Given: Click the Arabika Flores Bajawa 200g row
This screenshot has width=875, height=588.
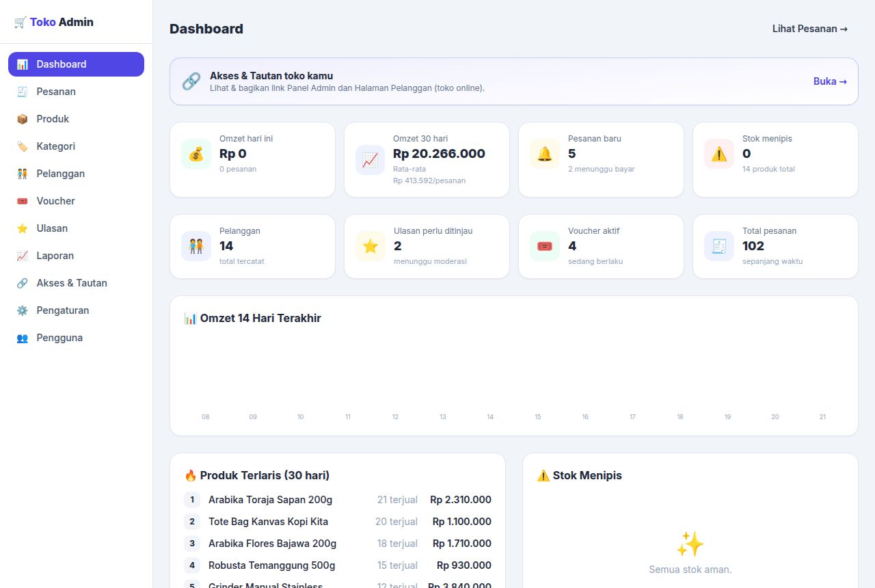Looking at the screenshot, I should [x=338, y=544].
